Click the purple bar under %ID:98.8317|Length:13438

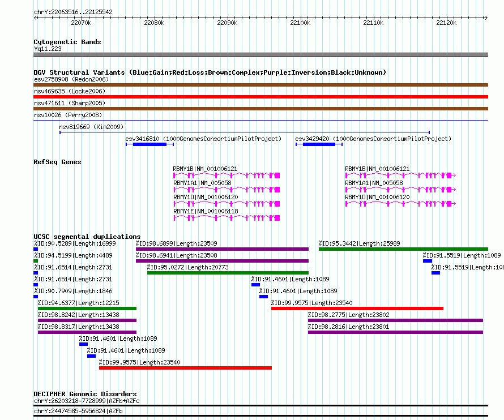pos(87,332)
